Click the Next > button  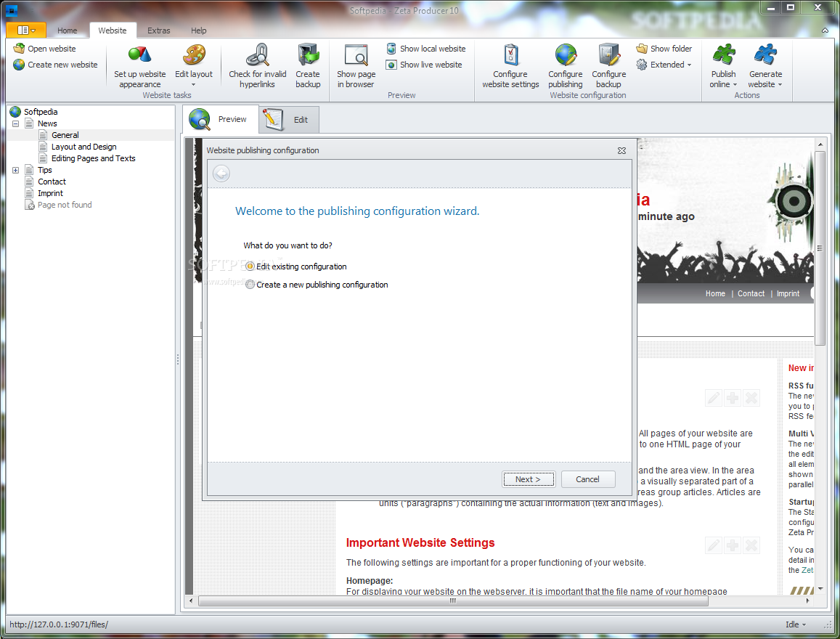coord(529,479)
